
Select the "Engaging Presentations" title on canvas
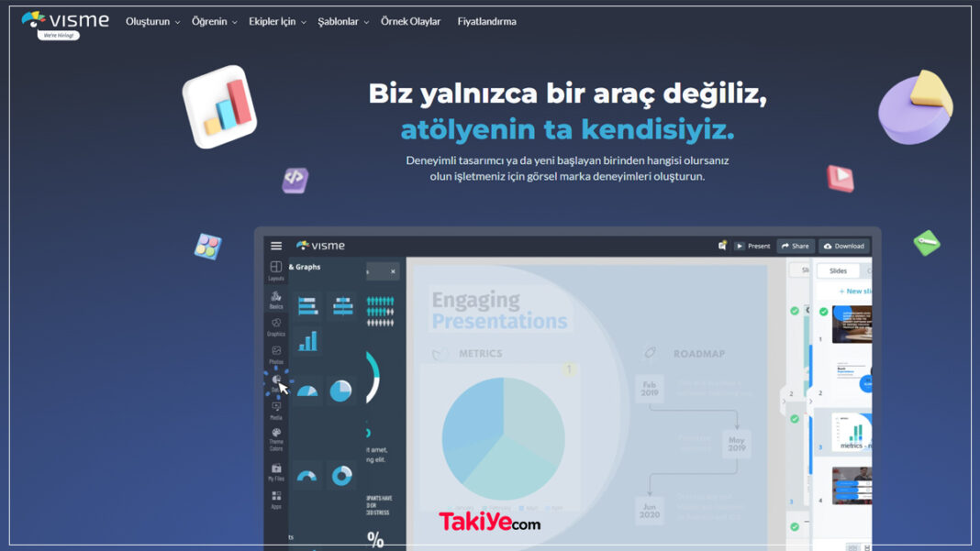pyautogui.click(x=499, y=310)
